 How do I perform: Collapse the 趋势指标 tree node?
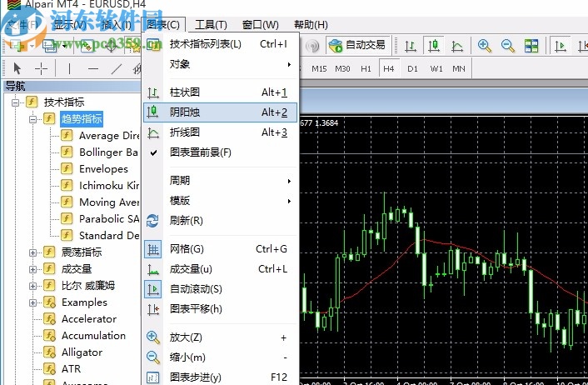(x=33, y=119)
